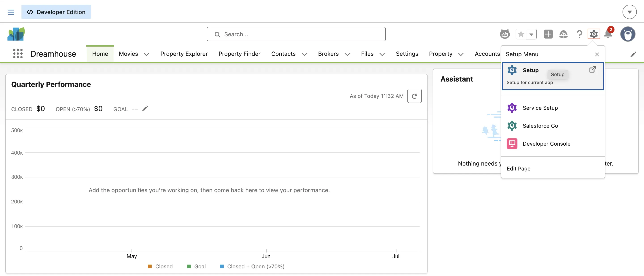Open Service Setup from the menu

[540, 108]
